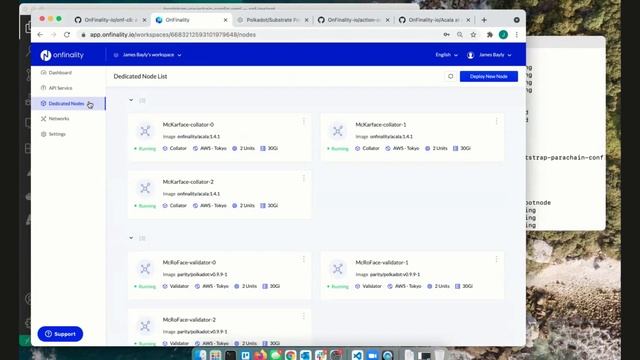The image size is (640, 360).
Task: Click the user avatar icon in header
Action: tap(471, 55)
